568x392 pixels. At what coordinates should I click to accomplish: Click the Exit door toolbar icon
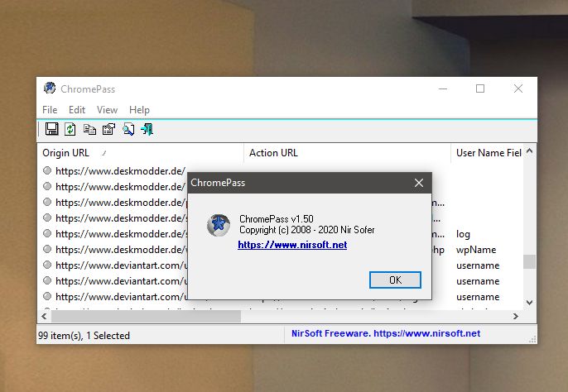tap(147, 129)
